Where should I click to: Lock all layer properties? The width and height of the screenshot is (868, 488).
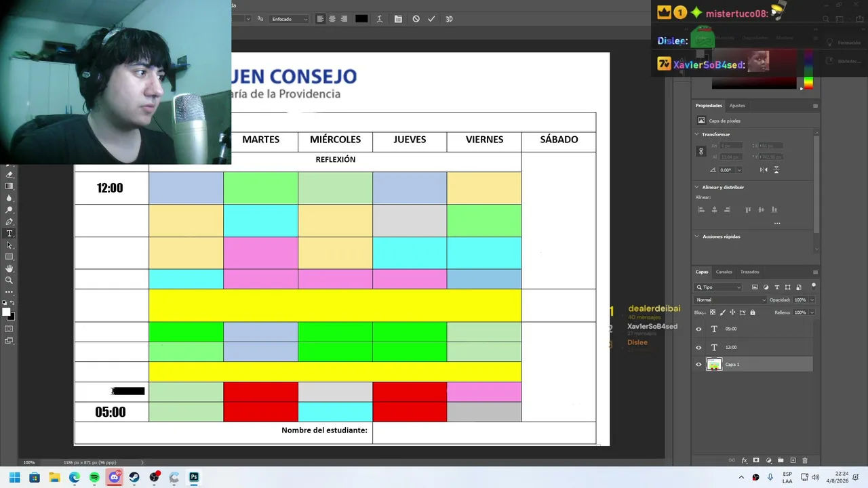[x=753, y=312]
